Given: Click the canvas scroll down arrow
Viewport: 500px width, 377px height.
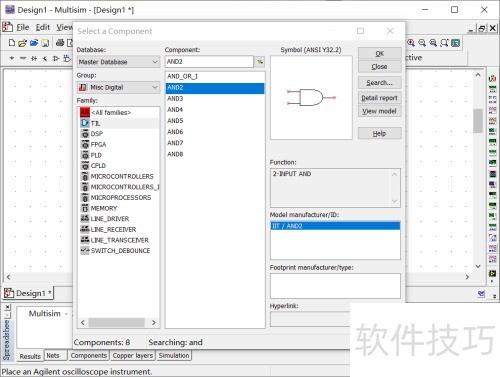Looking at the screenshot, I should tap(478, 266).
